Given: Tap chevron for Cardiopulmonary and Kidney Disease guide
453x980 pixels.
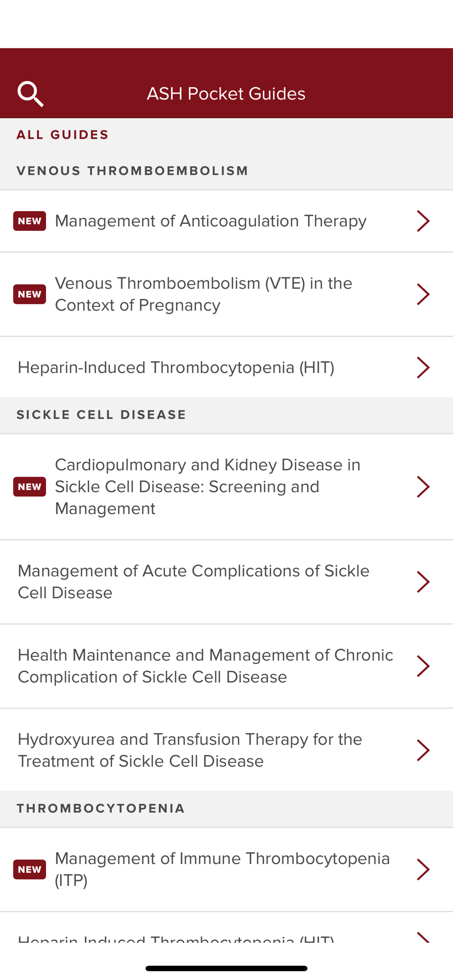Looking at the screenshot, I should point(423,487).
